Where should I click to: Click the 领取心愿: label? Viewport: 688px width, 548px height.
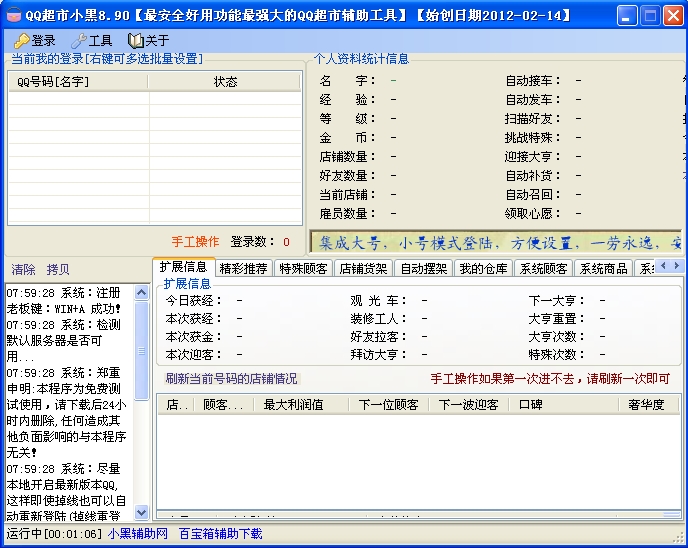tap(533, 214)
